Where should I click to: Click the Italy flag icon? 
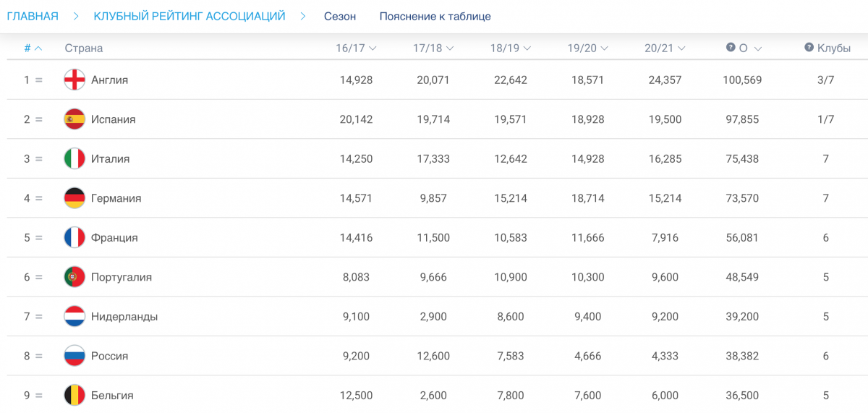[x=75, y=158]
